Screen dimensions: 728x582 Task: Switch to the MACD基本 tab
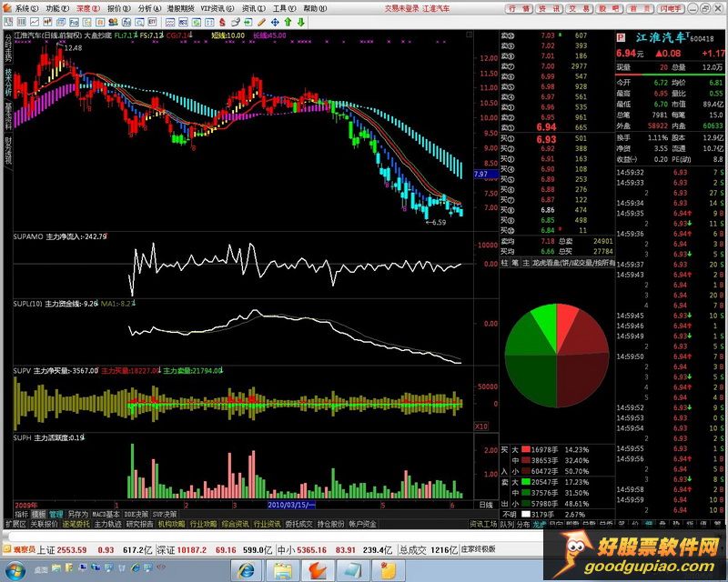(106, 514)
